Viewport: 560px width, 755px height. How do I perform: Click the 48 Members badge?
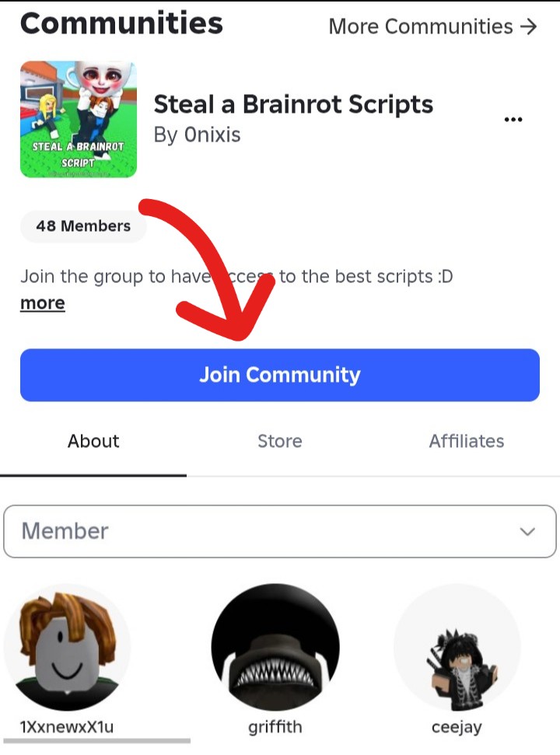(x=83, y=226)
